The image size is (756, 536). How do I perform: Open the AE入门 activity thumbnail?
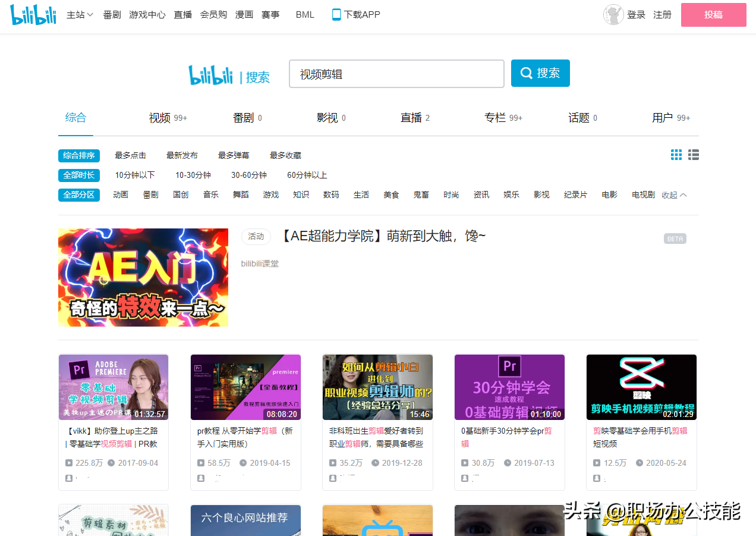pyautogui.click(x=143, y=277)
